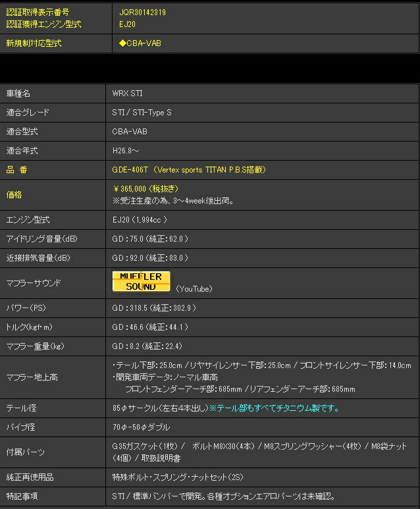Screen dimensions: 420x509
Task: Click the マフラーサウンド row label
Action: pyautogui.click(x=34, y=283)
